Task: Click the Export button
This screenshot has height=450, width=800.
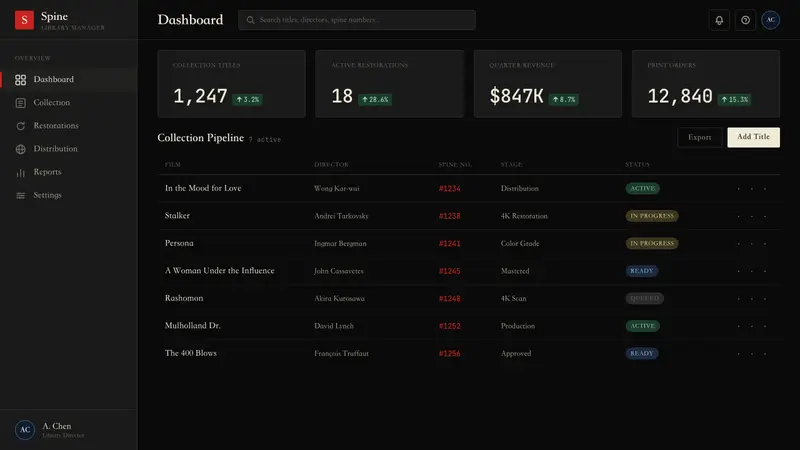Action: 699,137
